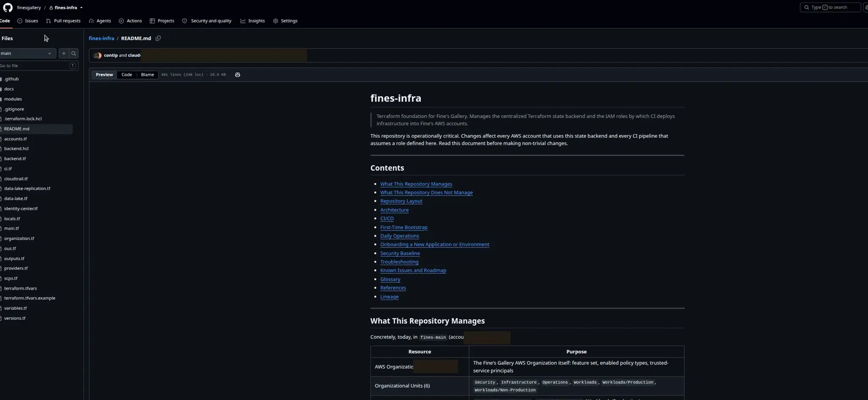Jump to Security Baseline section

pos(400,253)
